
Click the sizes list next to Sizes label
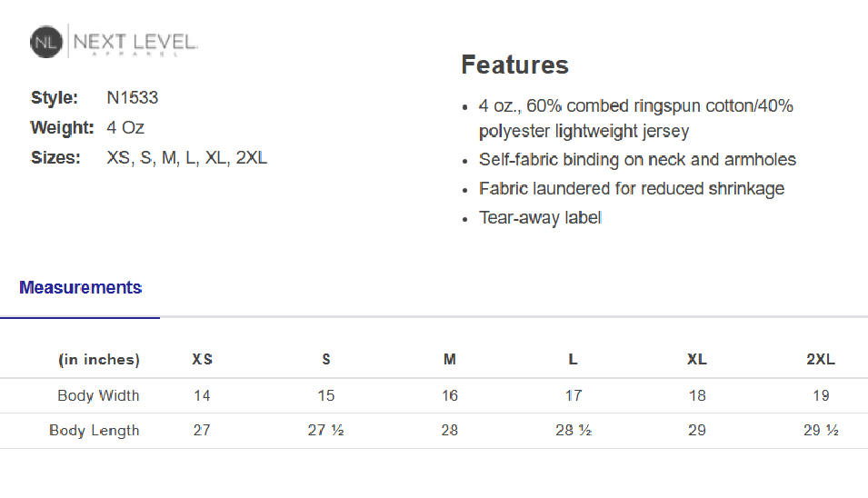(187, 157)
